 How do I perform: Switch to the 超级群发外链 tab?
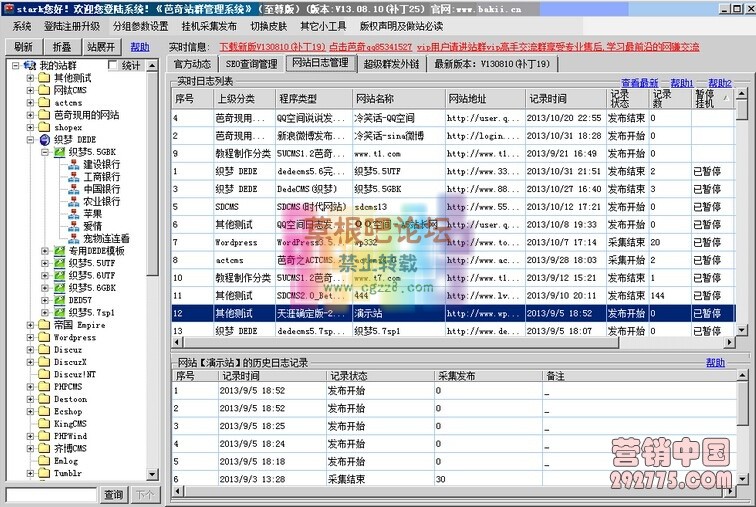point(391,64)
